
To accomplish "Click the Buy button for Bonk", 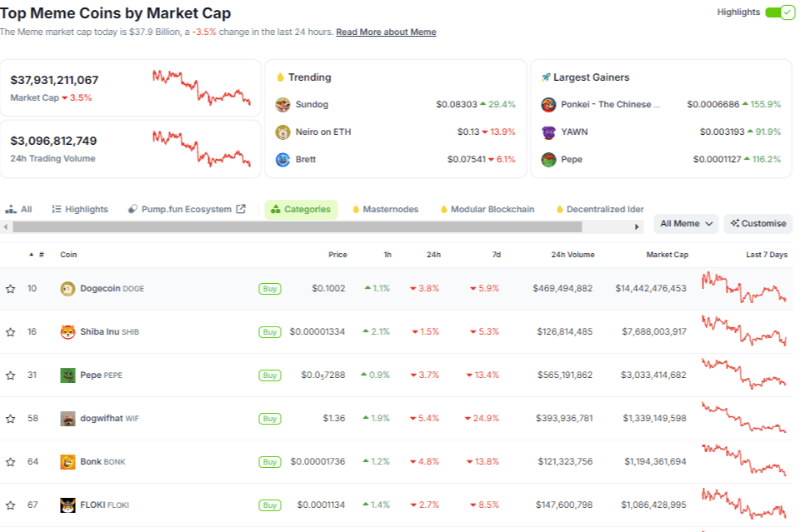I will tap(270, 462).
